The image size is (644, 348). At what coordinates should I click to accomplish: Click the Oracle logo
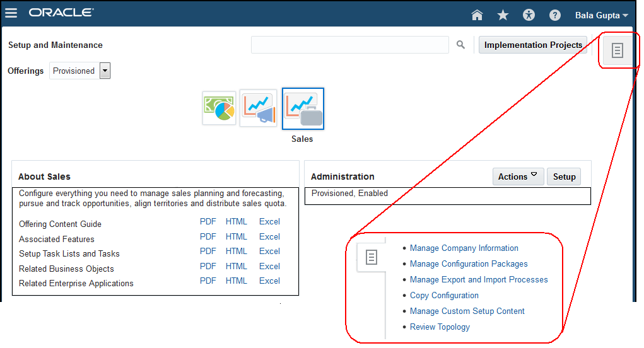(x=61, y=13)
